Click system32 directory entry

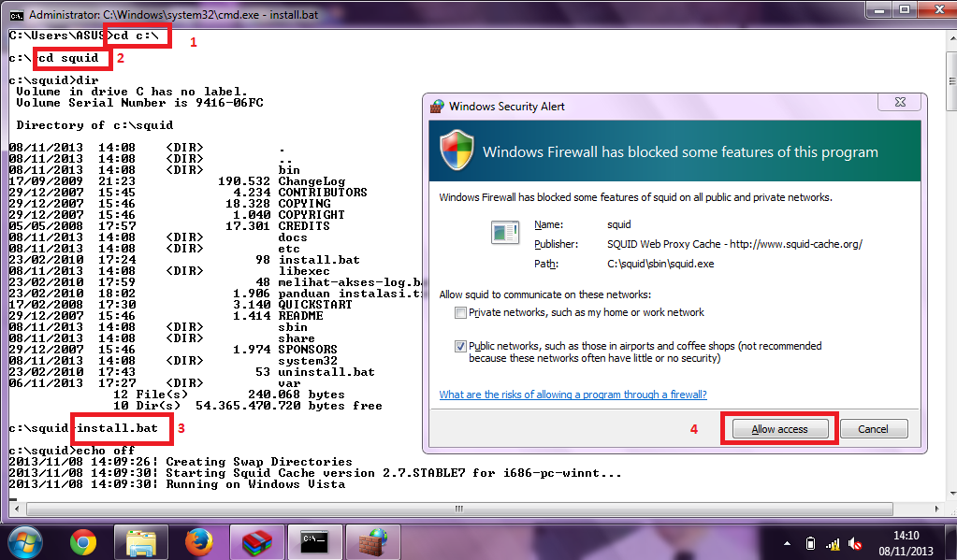(x=308, y=361)
